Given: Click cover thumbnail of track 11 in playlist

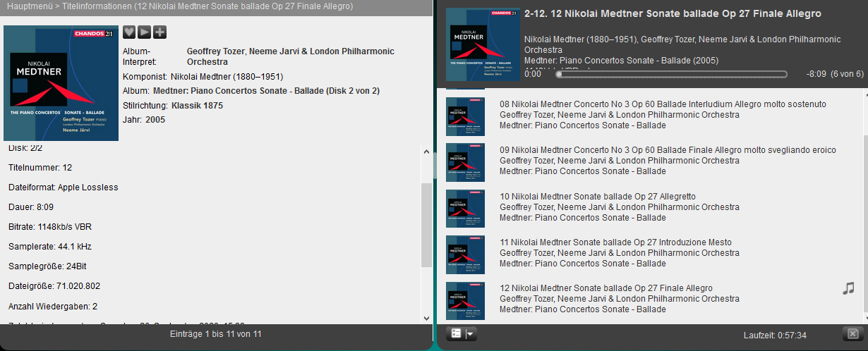Looking at the screenshot, I should coord(466,254).
